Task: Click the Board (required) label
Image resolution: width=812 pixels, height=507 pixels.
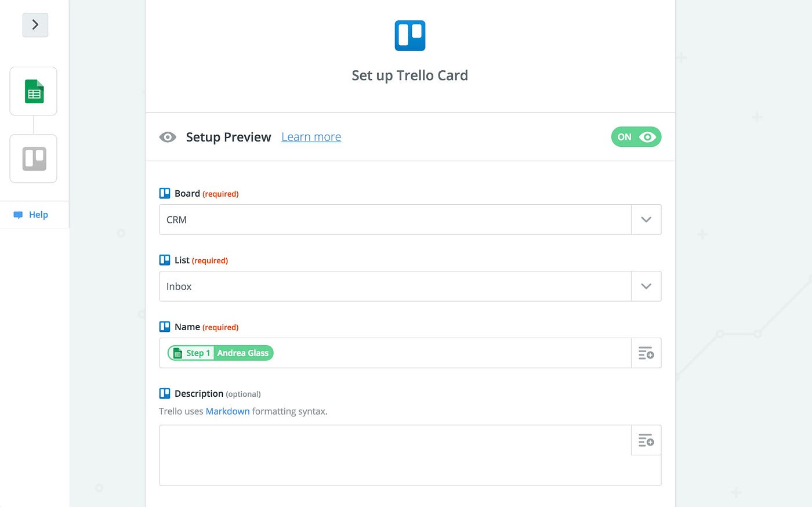Action: (206, 193)
